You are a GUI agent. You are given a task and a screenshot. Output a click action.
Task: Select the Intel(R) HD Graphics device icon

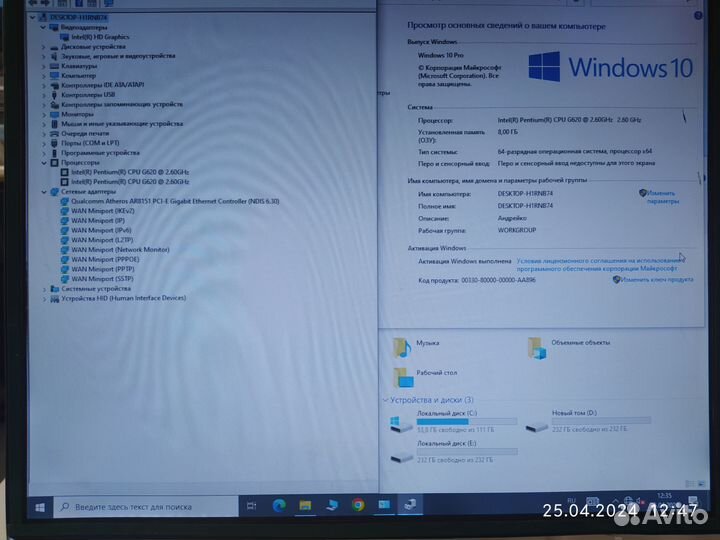(65, 37)
